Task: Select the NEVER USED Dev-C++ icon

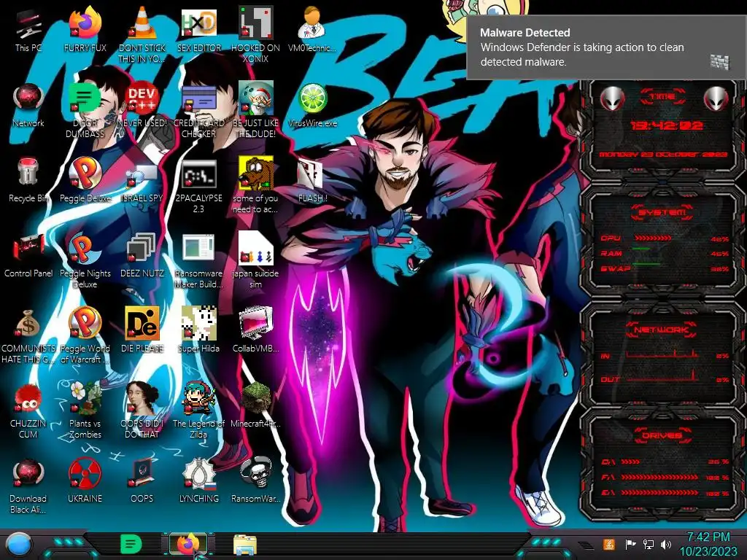Action: tap(142, 105)
